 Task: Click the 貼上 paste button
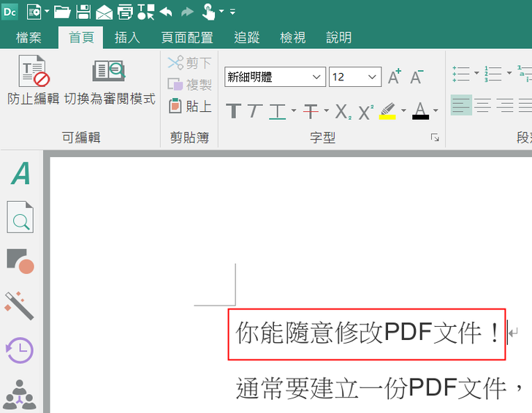190,106
